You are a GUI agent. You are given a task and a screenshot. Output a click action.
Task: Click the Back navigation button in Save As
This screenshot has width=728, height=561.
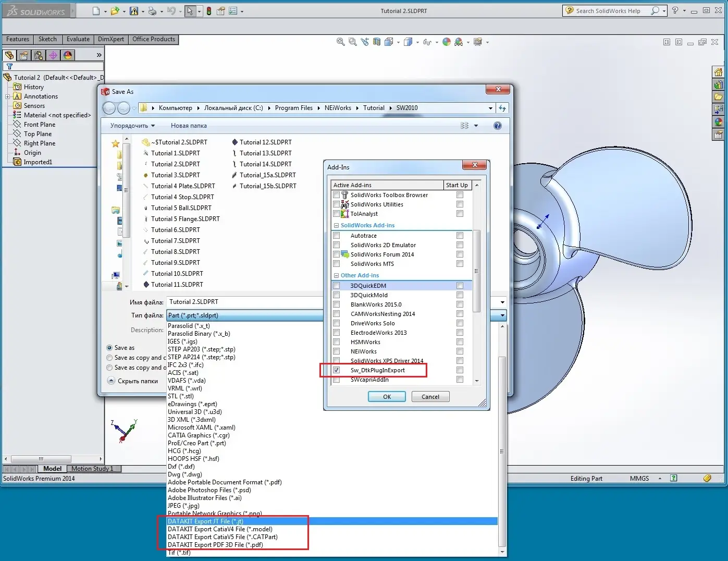click(x=109, y=108)
